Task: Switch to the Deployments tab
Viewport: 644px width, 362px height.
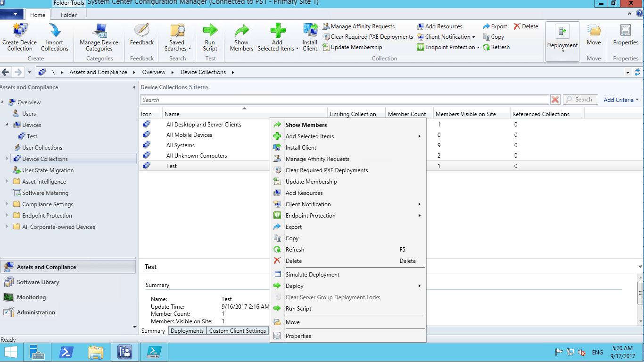Action: (x=187, y=331)
